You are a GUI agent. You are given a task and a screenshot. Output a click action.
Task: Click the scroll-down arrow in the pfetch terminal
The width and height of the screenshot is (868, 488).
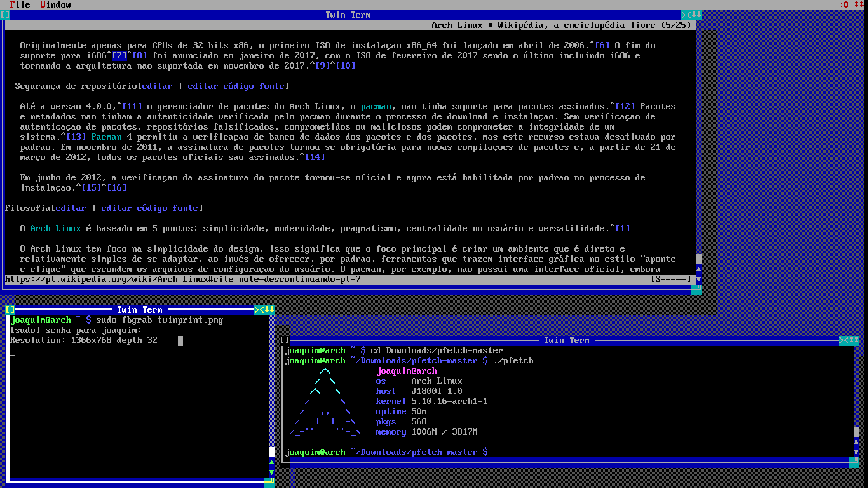[x=857, y=452]
